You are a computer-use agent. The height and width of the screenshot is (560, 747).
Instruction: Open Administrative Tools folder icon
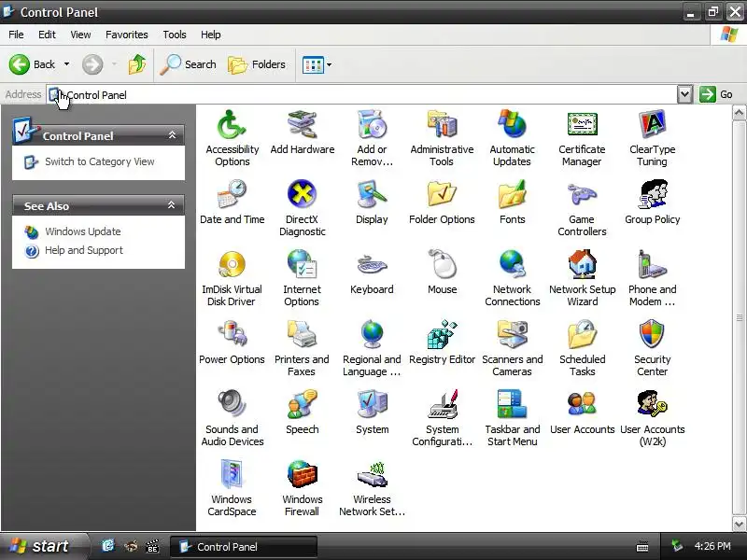click(442, 125)
